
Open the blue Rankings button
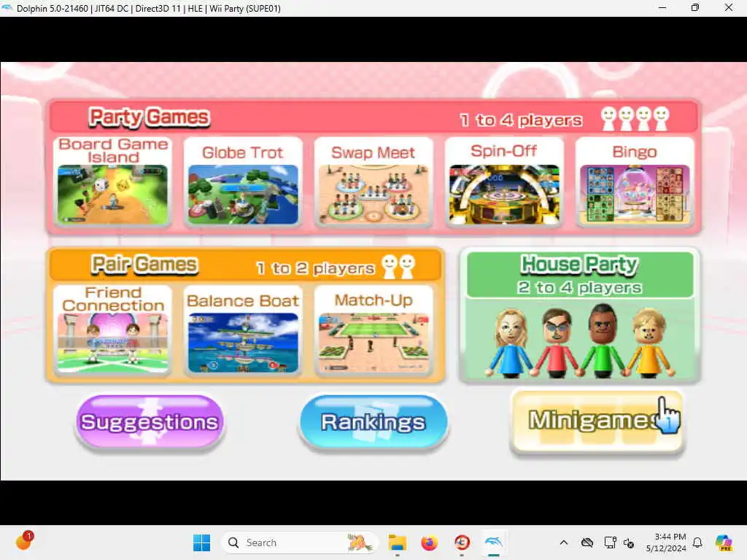click(373, 422)
